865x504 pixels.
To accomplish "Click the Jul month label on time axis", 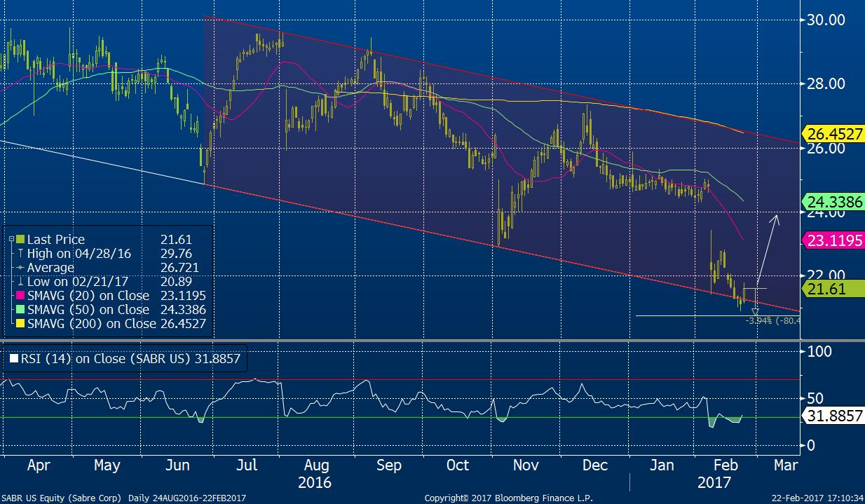I will (x=247, y=465).
